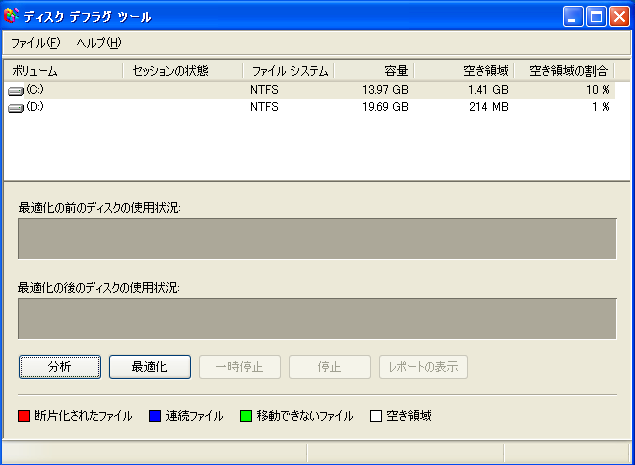Open the ヘルプ(H) menu
Image resolution: width=635 pixels, height=465 pixels.
click(x=99, y=43)
